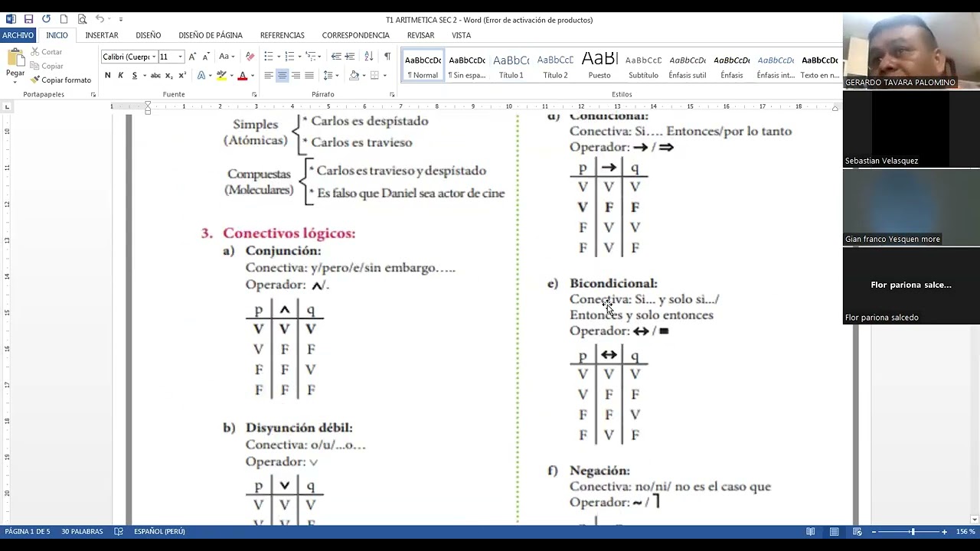Click the Undo arrow in the quick access toolbar
Viewport: 980px width, 551px height.
pyautogui.click(x=100, y=19)
